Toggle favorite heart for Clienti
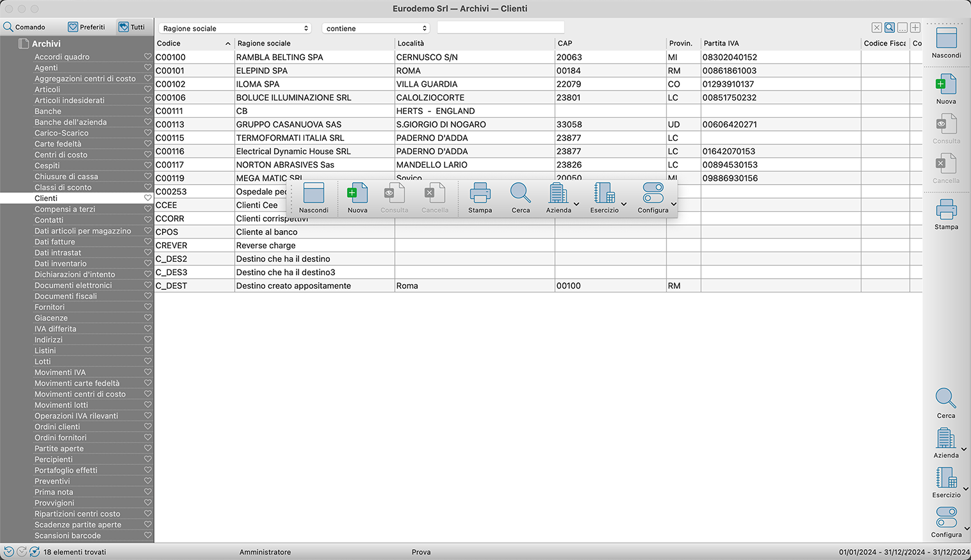The image size is (971, 560). (148, 198)
